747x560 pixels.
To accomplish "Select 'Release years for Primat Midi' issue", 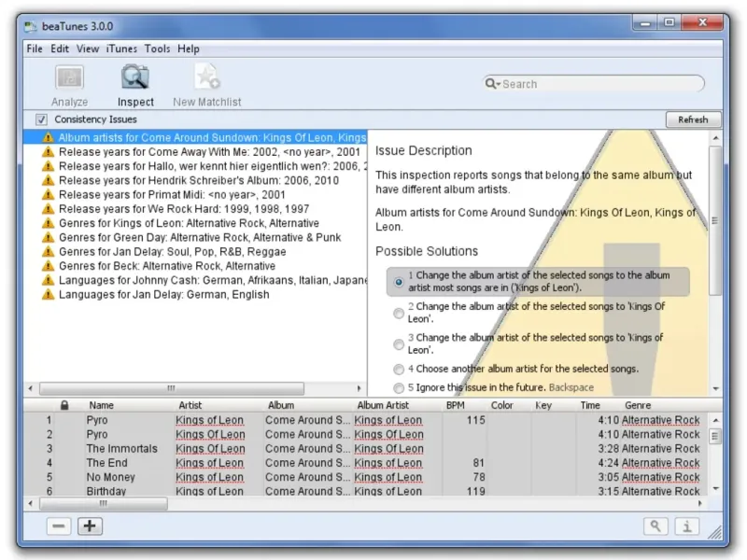I will pos(195,195).
